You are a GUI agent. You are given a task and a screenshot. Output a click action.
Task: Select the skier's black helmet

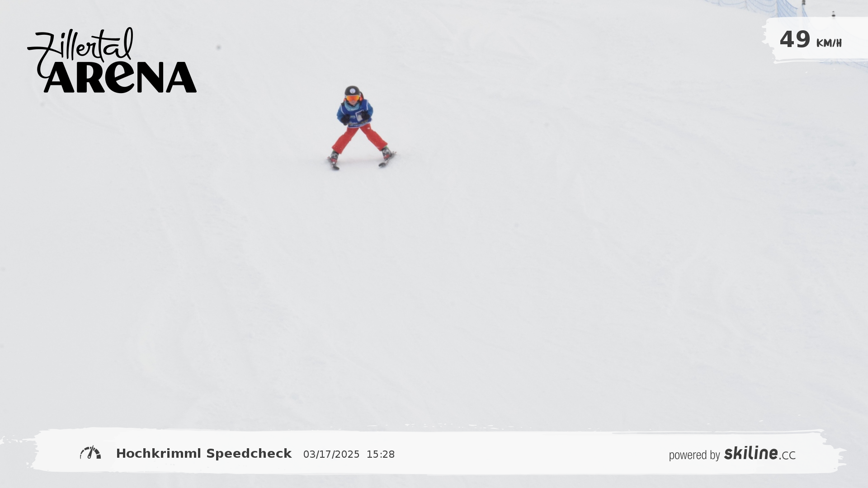[352, 90]
